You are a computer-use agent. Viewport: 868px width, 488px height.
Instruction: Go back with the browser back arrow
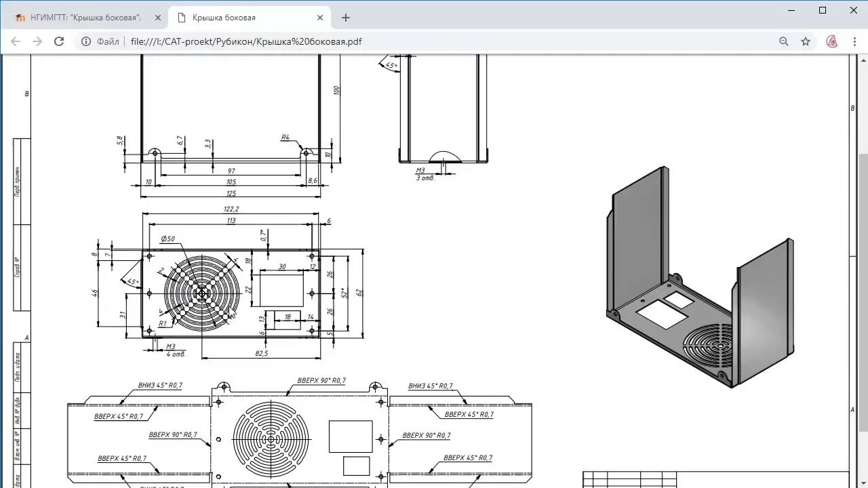coord(16,41)
